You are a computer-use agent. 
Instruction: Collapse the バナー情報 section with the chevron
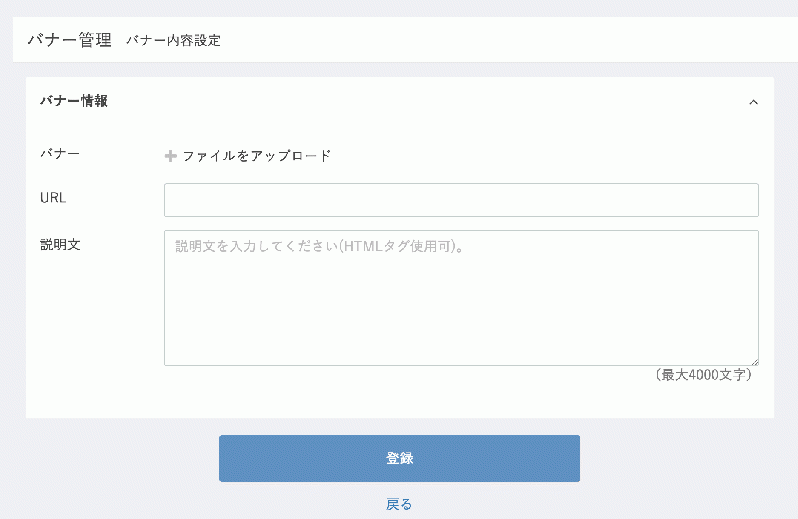[753, 102]
